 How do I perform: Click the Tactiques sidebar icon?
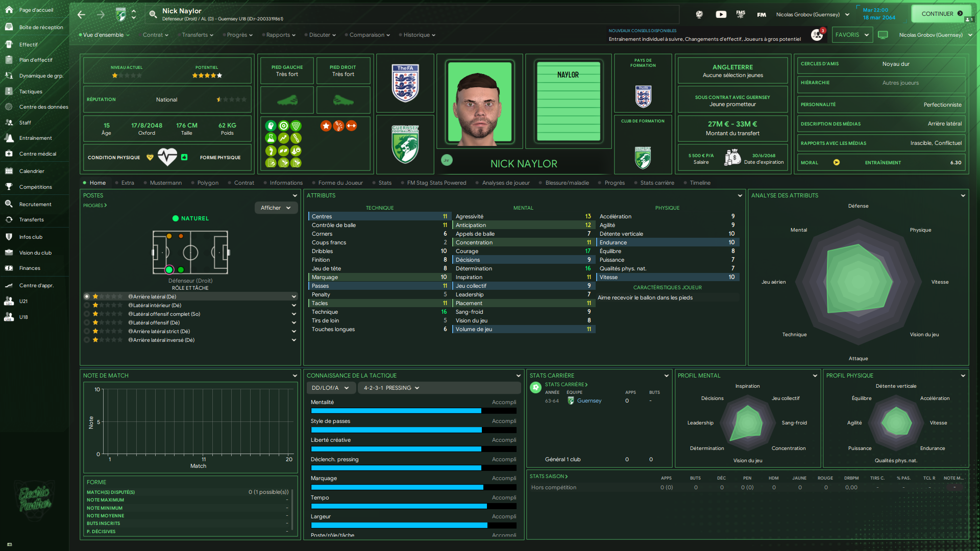pyautogui.click(x=9, y=91)
